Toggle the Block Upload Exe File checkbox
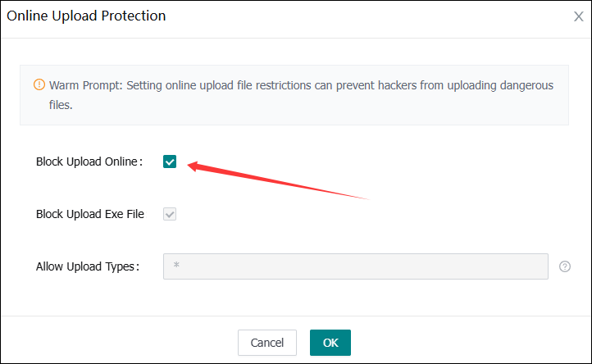Viewport: 592px width, 364px height. coord(170,214)
